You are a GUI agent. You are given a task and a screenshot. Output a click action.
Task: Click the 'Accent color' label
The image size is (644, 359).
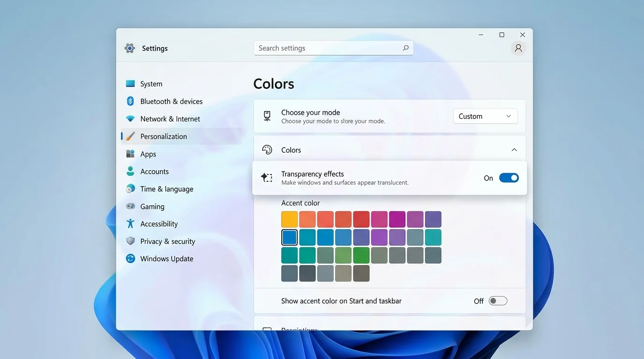[x=300, y=203]
